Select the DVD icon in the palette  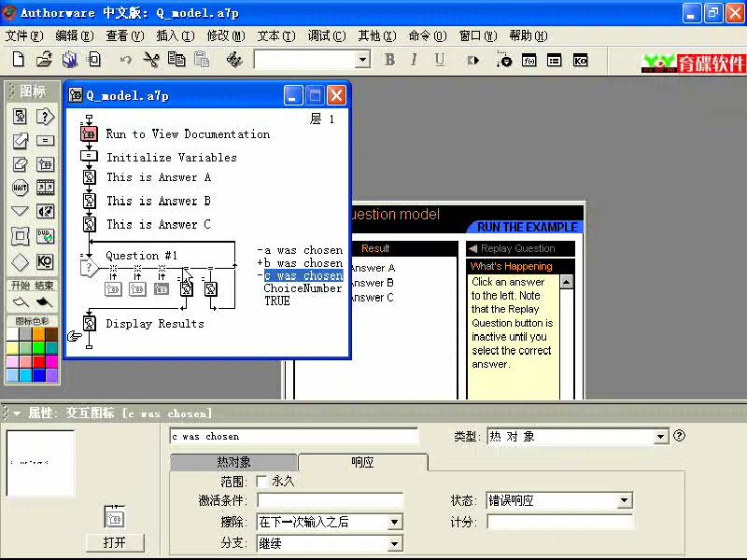click(x=45, y=236)
